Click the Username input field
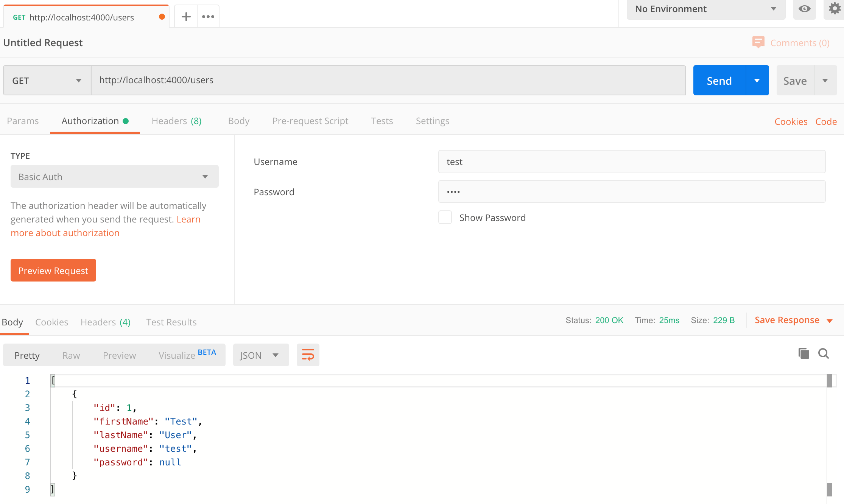The height and width of the screenshot is (504, 844). (632, 162)
